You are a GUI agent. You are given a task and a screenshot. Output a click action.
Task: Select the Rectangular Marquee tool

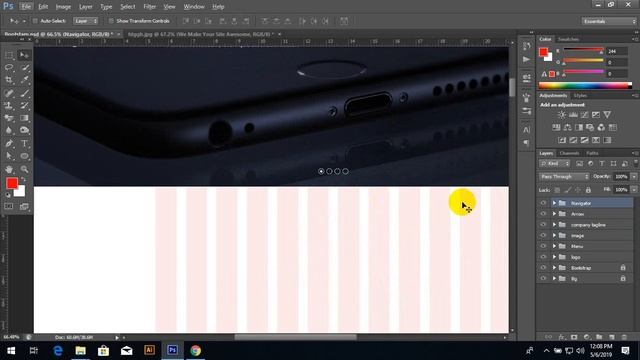(x=9, y=55)
